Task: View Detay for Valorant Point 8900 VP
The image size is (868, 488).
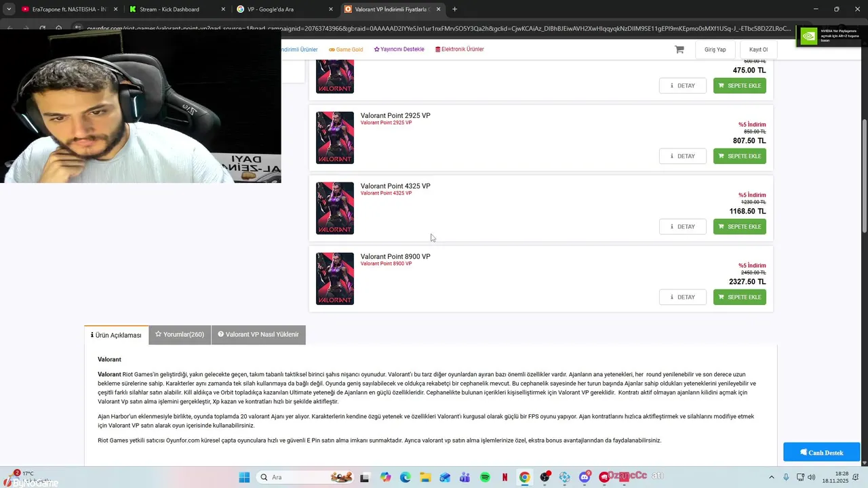Action: (683, 297)
